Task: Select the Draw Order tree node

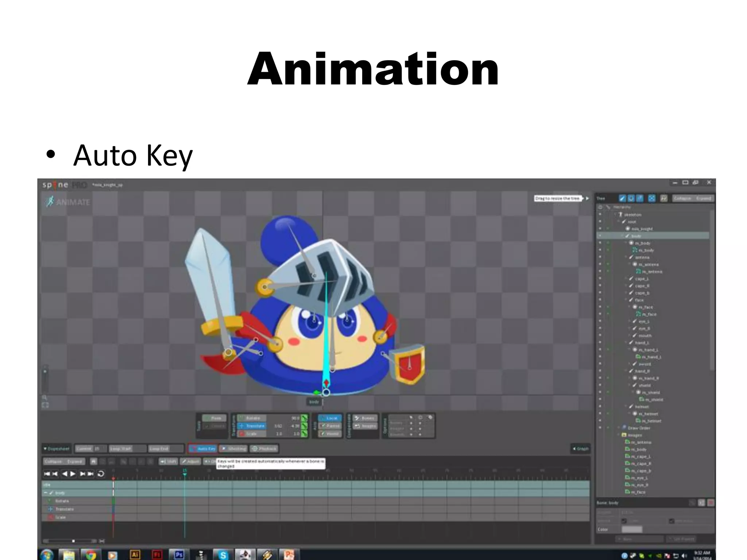Action: (x=638, y=428)
